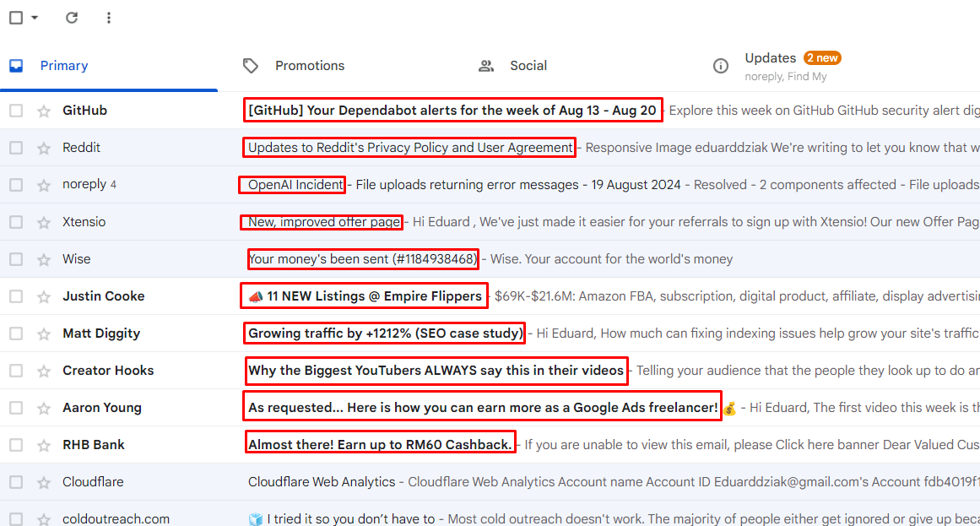Select the Justin Cooke email checkbox
The width and height of the screenshot is (980, 526).
point(16,296)
